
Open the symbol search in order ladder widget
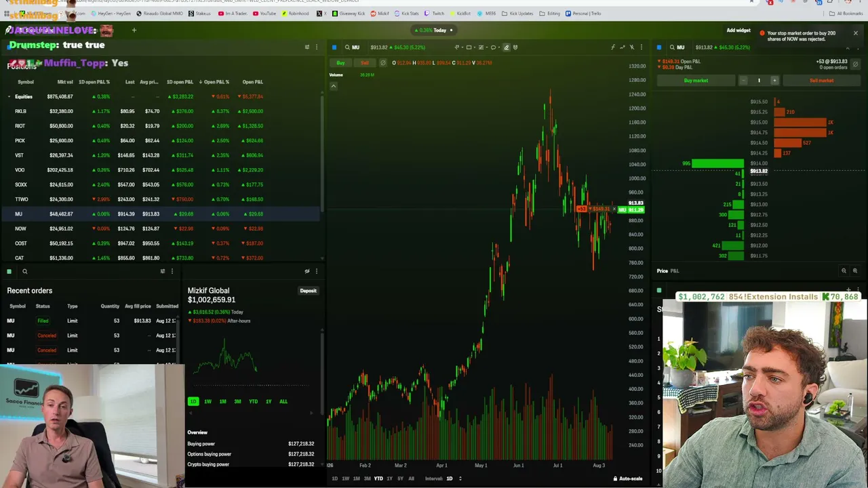point(676,47)
